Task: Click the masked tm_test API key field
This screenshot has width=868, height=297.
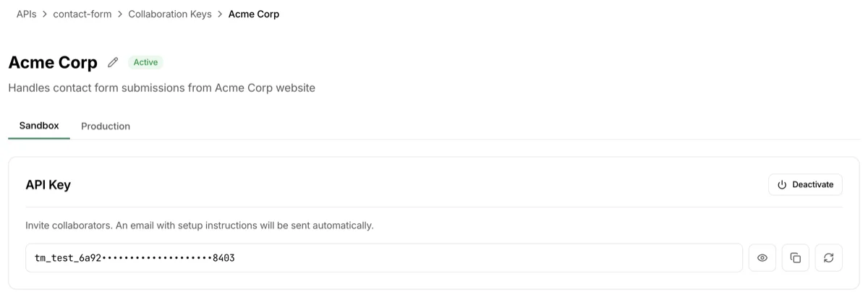Action: point(383,258)
